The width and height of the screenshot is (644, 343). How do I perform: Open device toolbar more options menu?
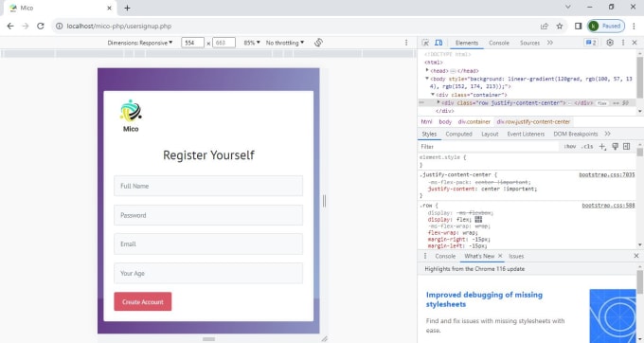pos(406,43)
